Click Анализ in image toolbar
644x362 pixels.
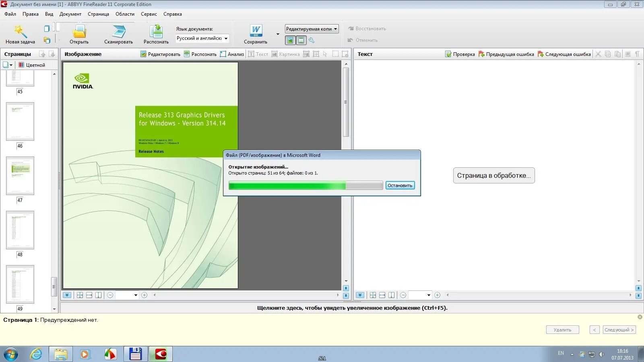tap(232, 54)
